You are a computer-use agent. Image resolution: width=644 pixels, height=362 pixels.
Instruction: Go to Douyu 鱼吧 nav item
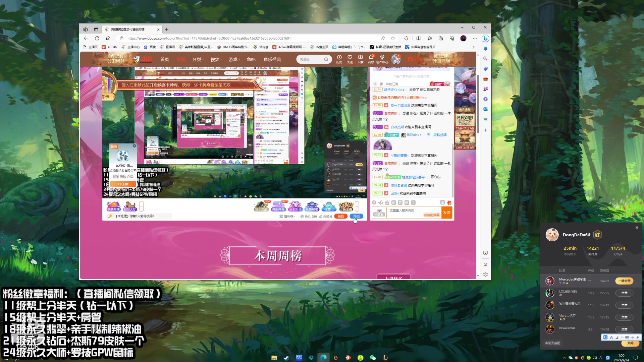click(x=251, y=59)
